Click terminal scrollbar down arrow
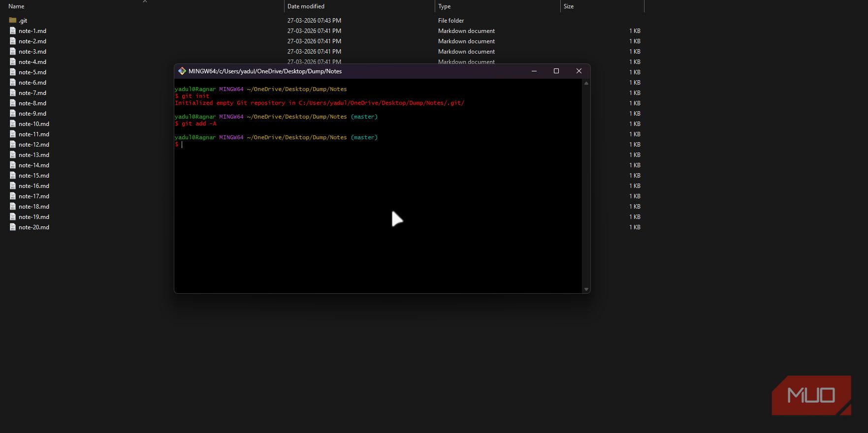 pos(586,289)
